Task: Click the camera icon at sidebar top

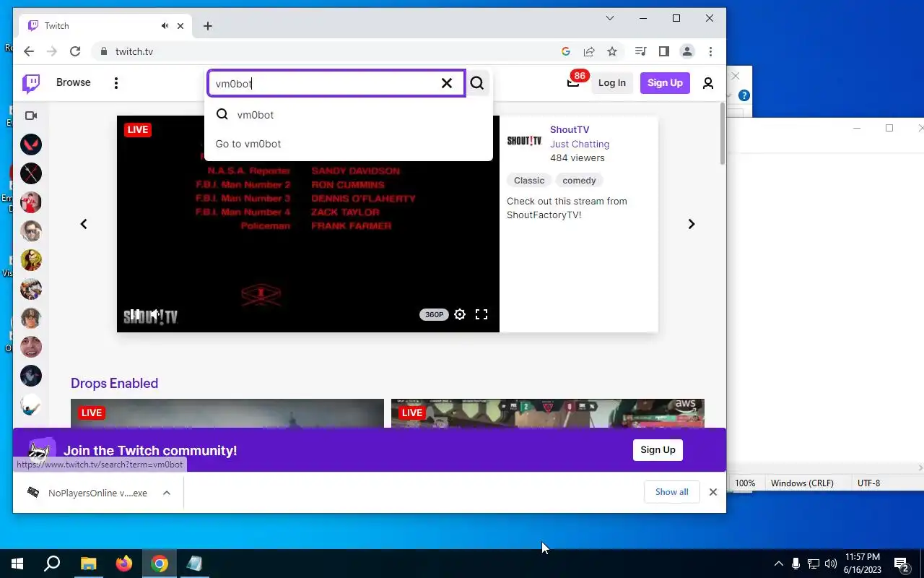Action: click(31, 116)
